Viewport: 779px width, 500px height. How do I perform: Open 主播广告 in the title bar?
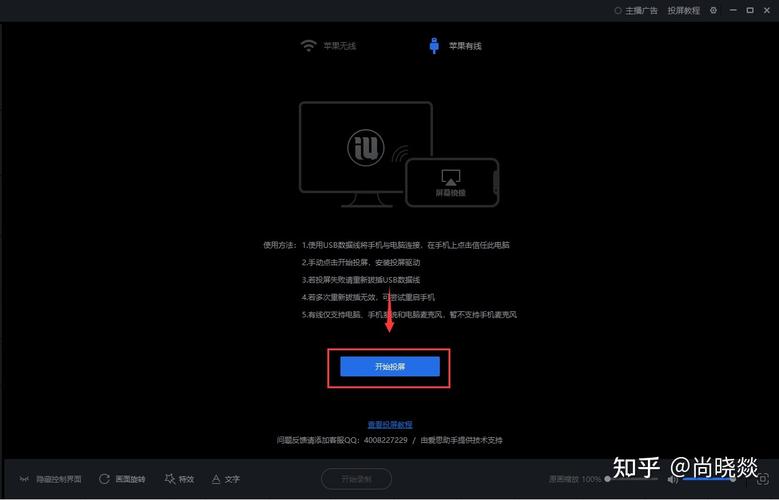pyautogui.click(x=636, y=10)
